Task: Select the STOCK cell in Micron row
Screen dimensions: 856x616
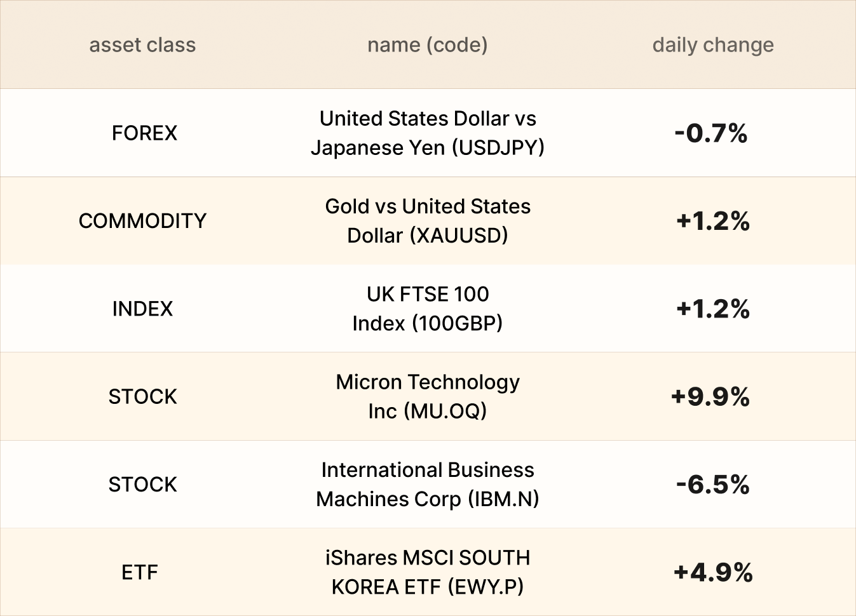Action: [142, 396]
